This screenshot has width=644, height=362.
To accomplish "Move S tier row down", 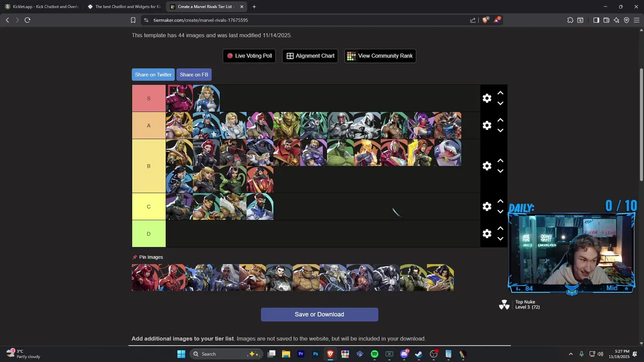I will (500, 104).
